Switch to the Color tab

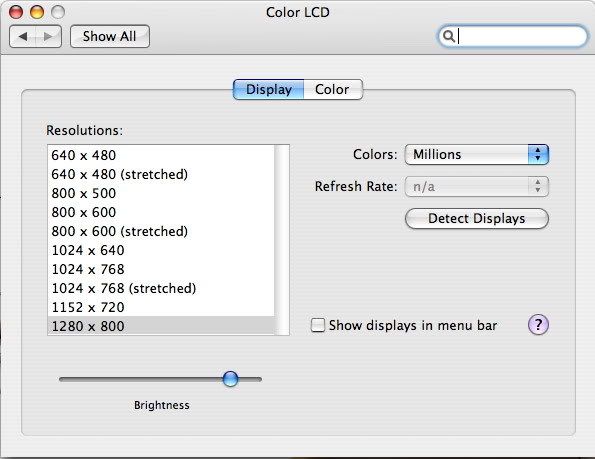tap(333, 90)
